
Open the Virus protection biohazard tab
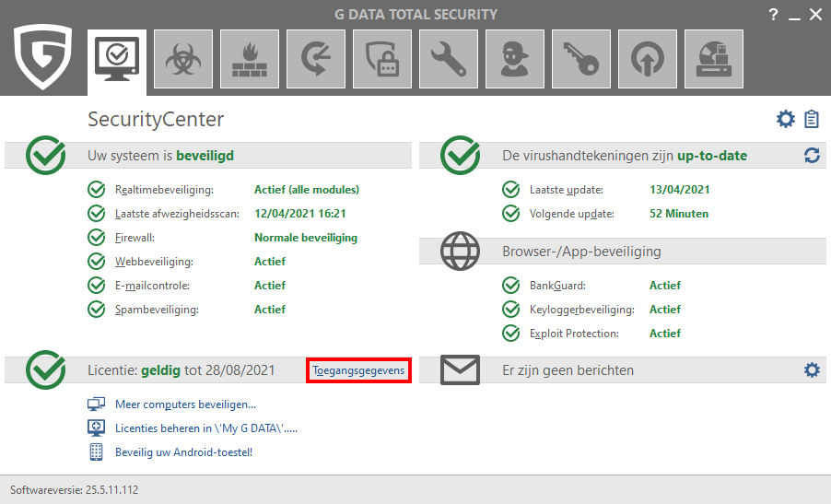click(x=183, y=59)
